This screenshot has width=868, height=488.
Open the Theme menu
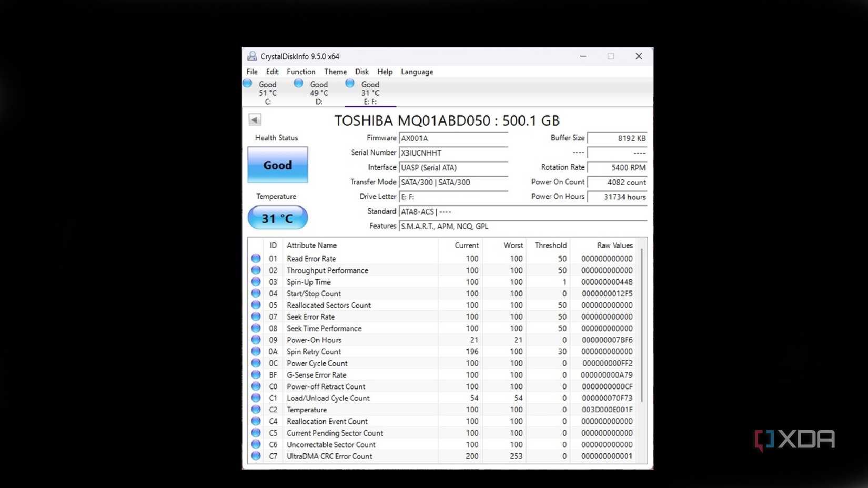pyautogui.click(x=335, y=72)
